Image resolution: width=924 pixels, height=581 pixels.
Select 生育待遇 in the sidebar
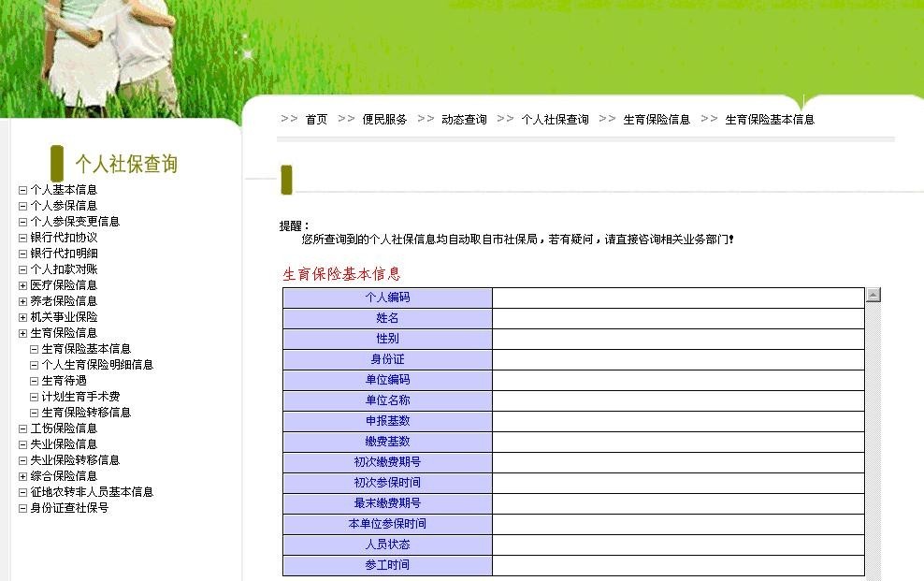click(64, 380)
